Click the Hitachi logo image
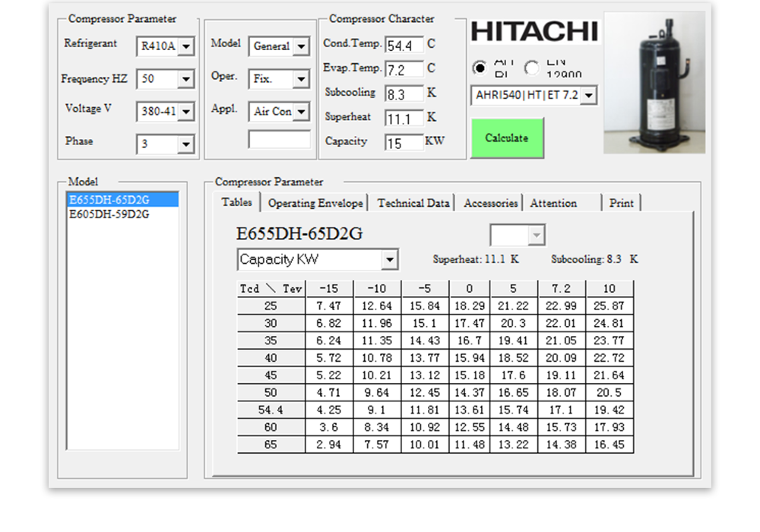Screen dimensions: 760x532 tap(534, 32)
